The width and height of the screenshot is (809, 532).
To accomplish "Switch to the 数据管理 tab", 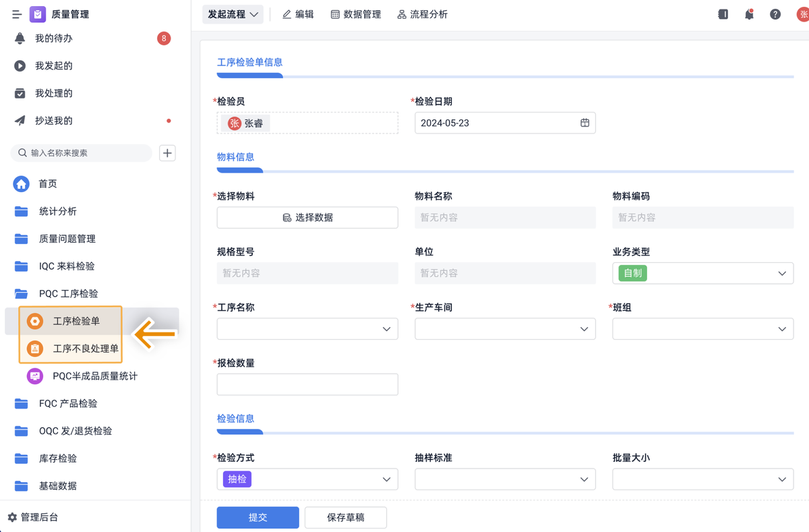I will point(356,14).
